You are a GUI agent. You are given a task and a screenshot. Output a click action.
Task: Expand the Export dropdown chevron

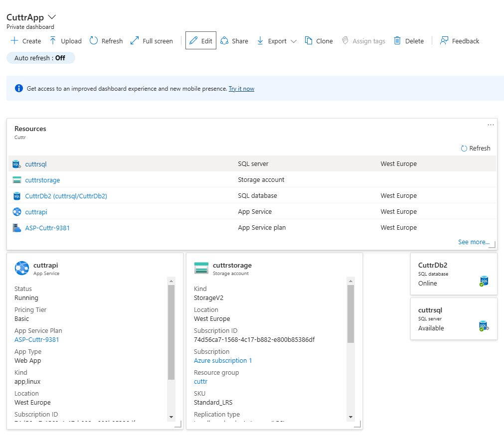[294, 41]
